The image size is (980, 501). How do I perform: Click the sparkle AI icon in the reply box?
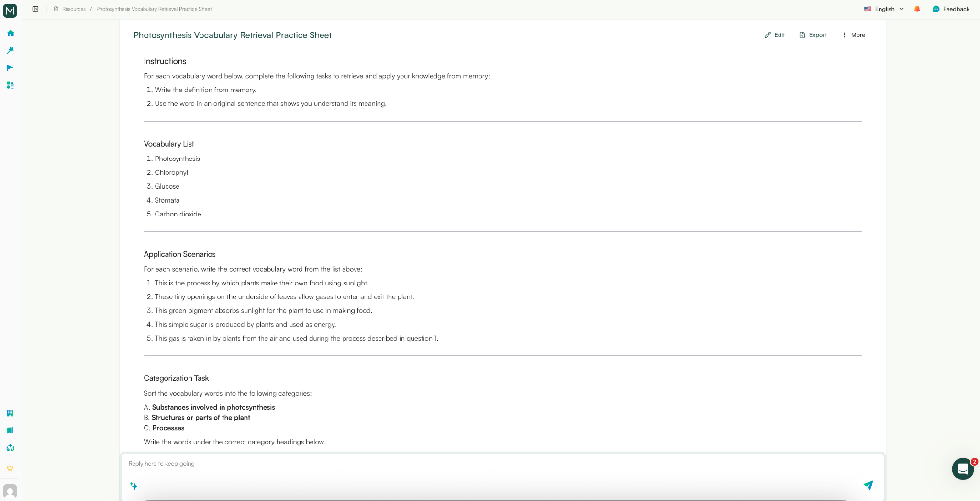[x=134, y=486]
